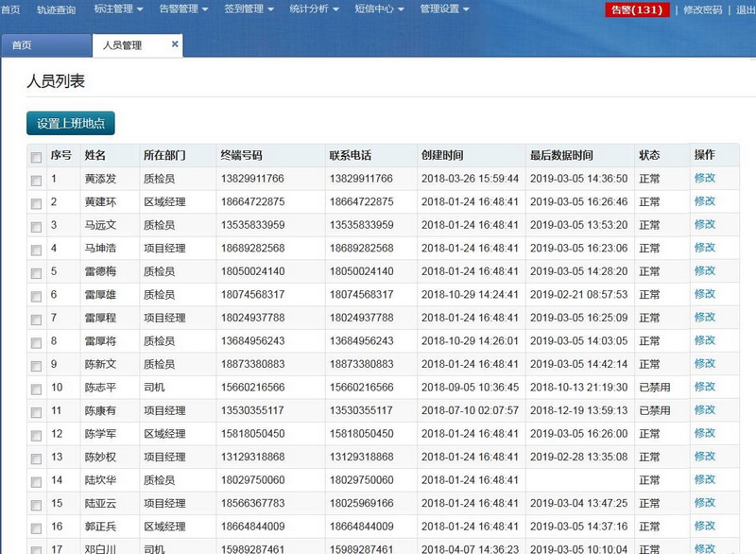Select checkbox for row 10 陈志平

(36, 389)
